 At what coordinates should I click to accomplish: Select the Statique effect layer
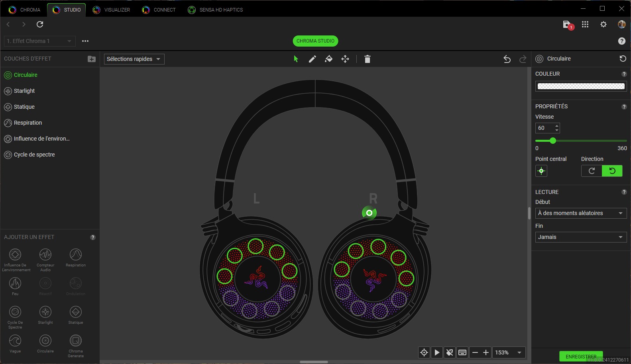(x=50, y=107)
